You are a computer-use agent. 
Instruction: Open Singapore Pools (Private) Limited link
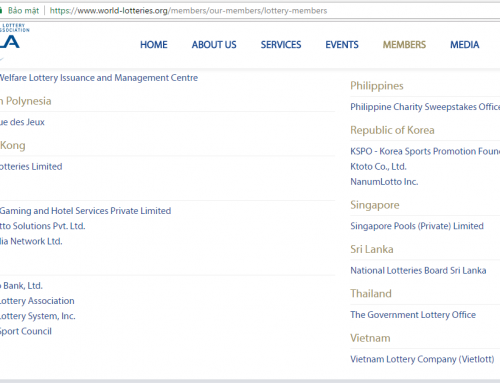tap(417, 226)
